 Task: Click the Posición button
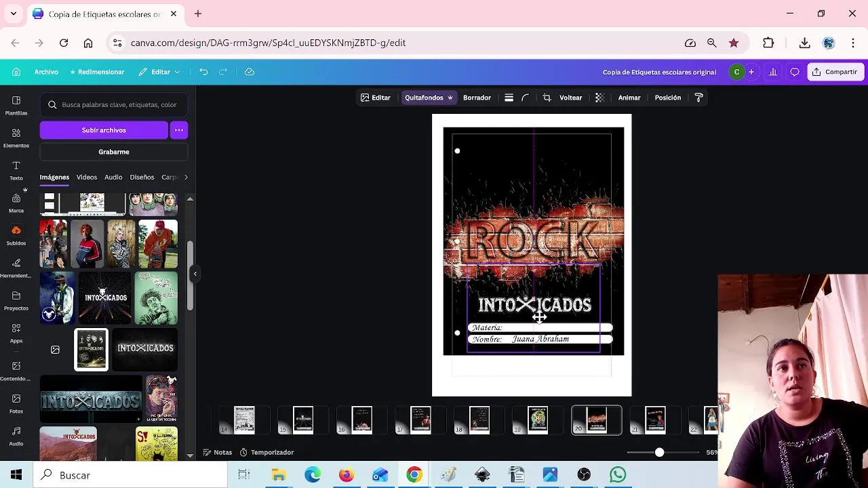tap(668, 98)
